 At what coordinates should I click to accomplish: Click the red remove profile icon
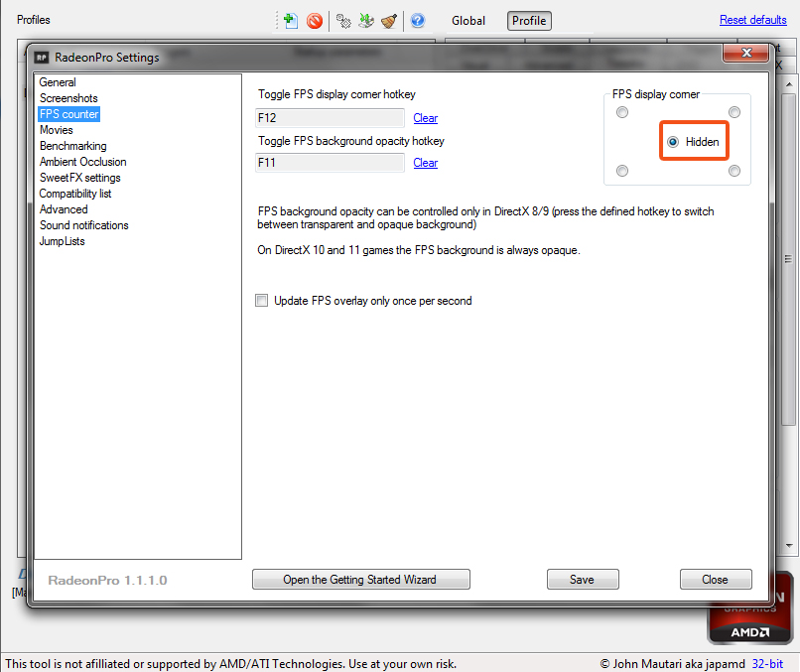(x=315, y=21)
